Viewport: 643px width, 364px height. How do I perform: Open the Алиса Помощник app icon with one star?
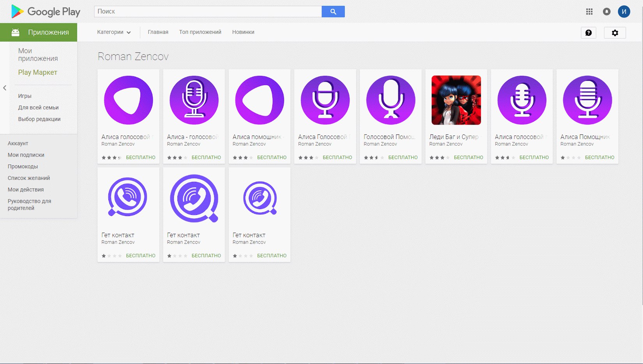(x=587, y=100)
